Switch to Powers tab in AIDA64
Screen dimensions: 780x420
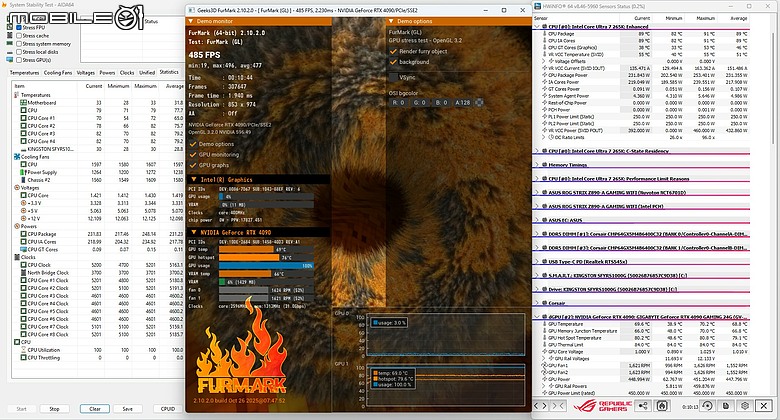tap(107, 73)
